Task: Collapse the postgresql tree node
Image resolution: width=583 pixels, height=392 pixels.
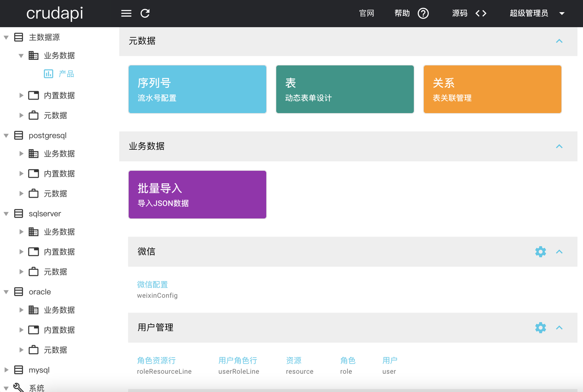Action: click(6, 136)
